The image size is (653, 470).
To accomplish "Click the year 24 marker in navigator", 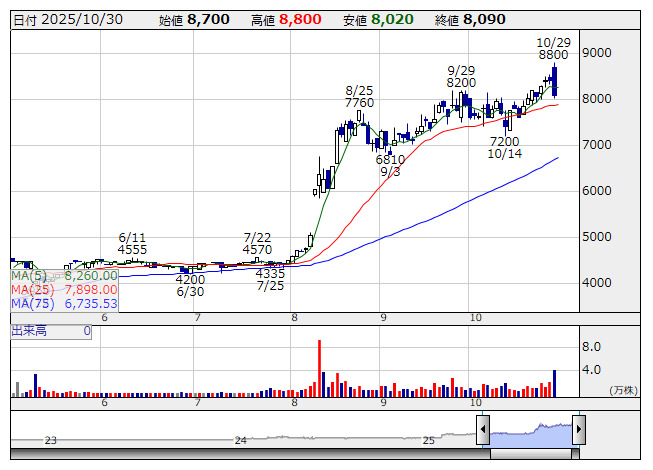I will point(240,440).
